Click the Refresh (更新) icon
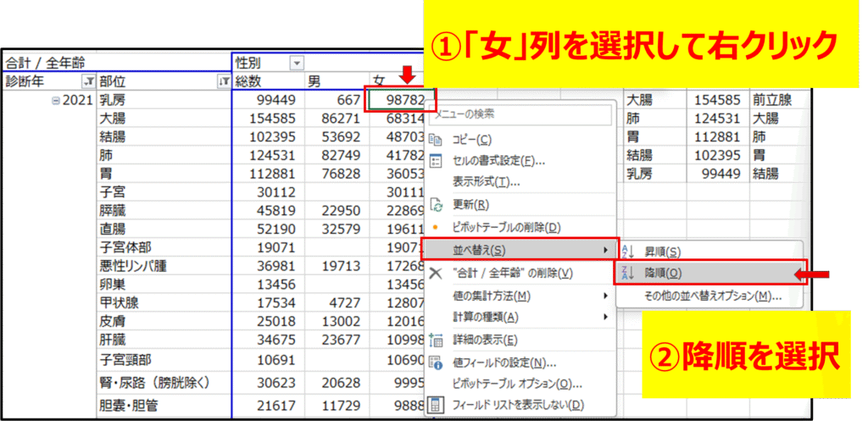868x421 pixels. coord(437,205)
